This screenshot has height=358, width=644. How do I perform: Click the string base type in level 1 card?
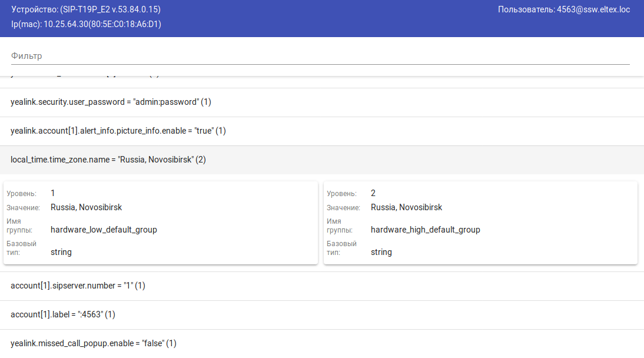(x=61, y=252)
